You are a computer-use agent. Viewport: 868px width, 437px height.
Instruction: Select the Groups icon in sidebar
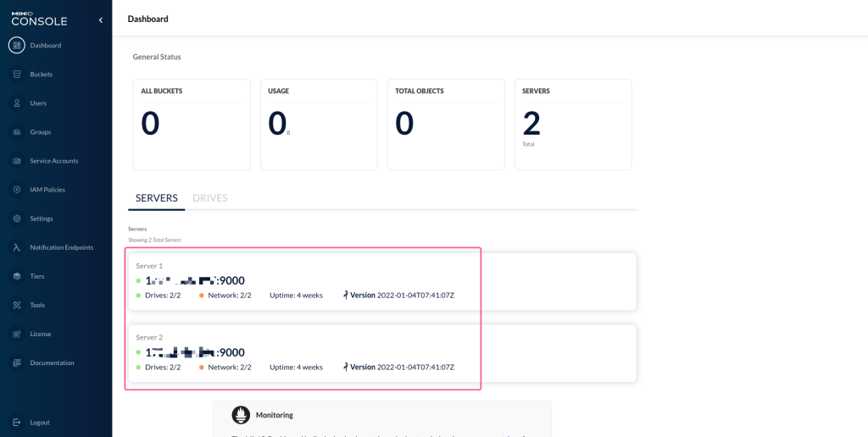pos(16,132)
